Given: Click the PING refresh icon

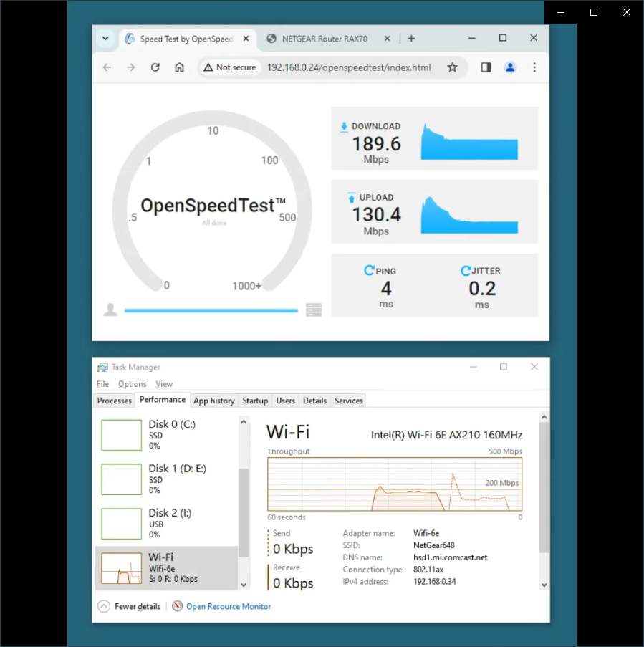Looking at the screenshot, I should (369, 271).
